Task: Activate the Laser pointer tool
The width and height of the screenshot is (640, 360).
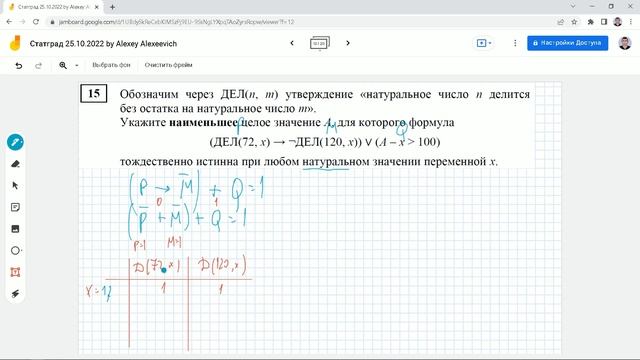Action: (x=15, y=294)
